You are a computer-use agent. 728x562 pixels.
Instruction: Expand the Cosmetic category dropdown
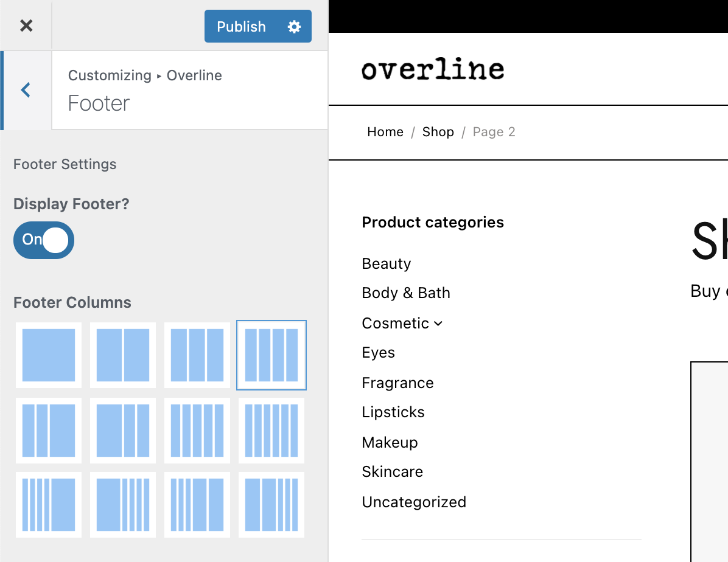tap(439, 324)
